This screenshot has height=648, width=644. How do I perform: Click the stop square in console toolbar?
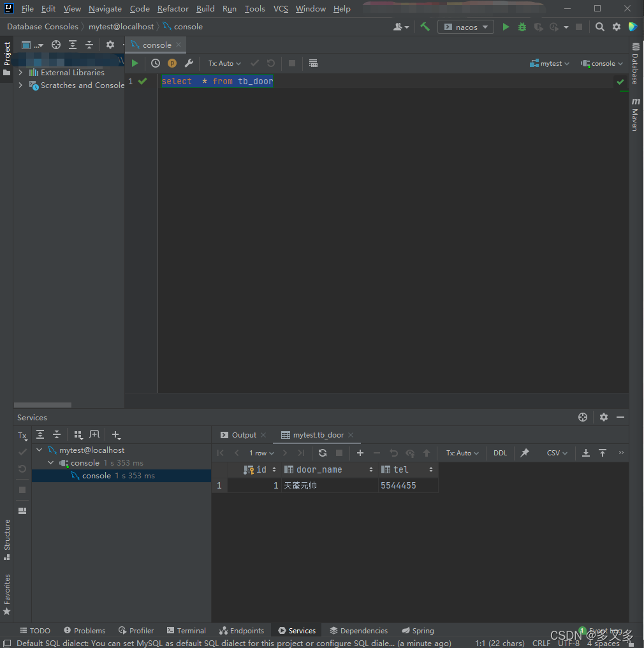coord(292,63)
